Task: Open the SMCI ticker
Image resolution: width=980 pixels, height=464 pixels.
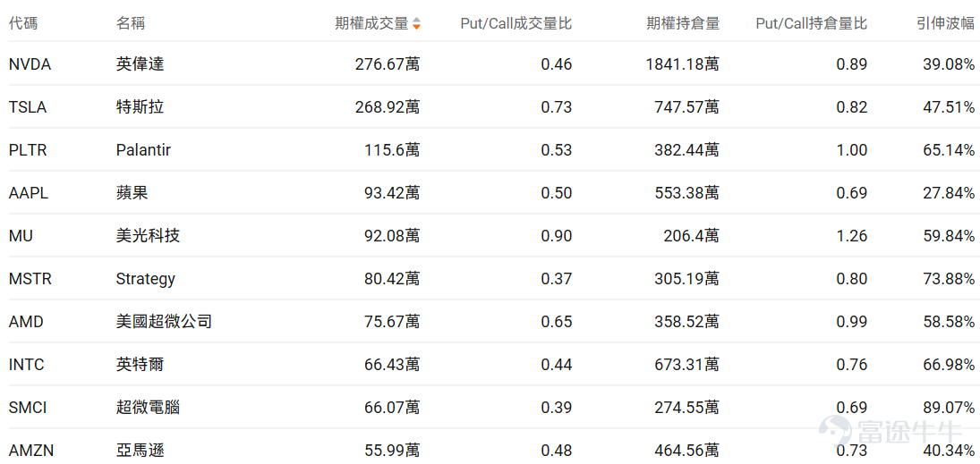Action: coord(28,407)
